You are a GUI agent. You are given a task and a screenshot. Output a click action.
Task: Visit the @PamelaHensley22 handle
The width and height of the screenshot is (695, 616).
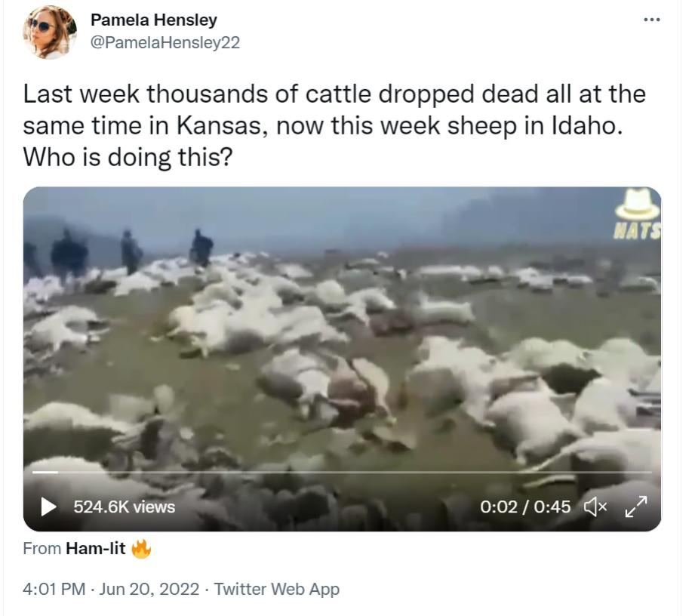165,42
